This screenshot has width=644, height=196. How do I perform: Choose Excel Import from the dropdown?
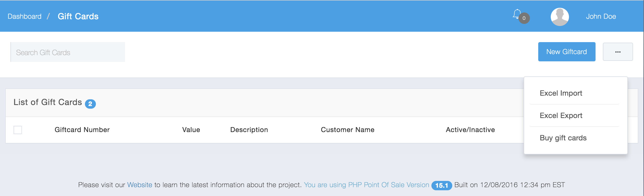pyautogui.click(x=561, y=93)
